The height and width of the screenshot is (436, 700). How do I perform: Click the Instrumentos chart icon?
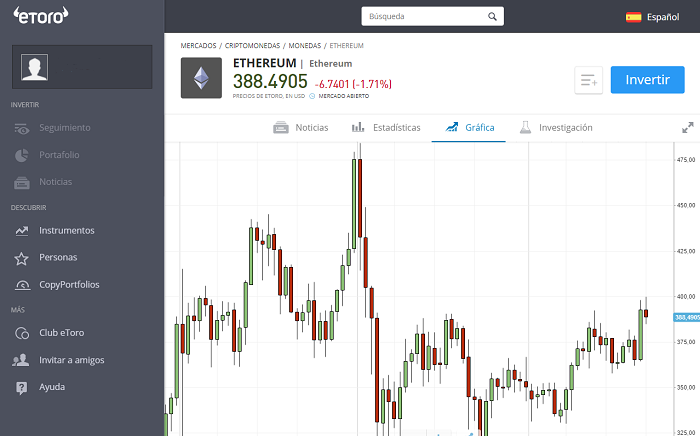(x=21, y=231)
